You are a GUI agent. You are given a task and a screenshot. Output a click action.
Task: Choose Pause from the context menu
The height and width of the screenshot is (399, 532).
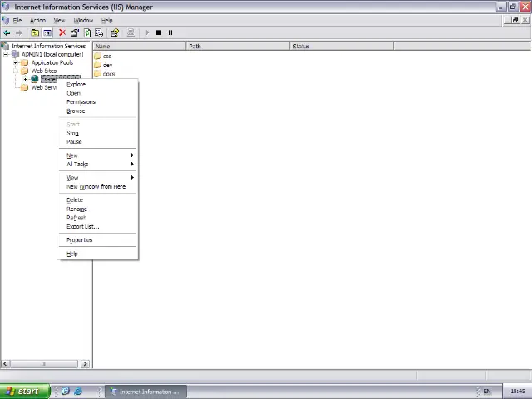[98, 142]
